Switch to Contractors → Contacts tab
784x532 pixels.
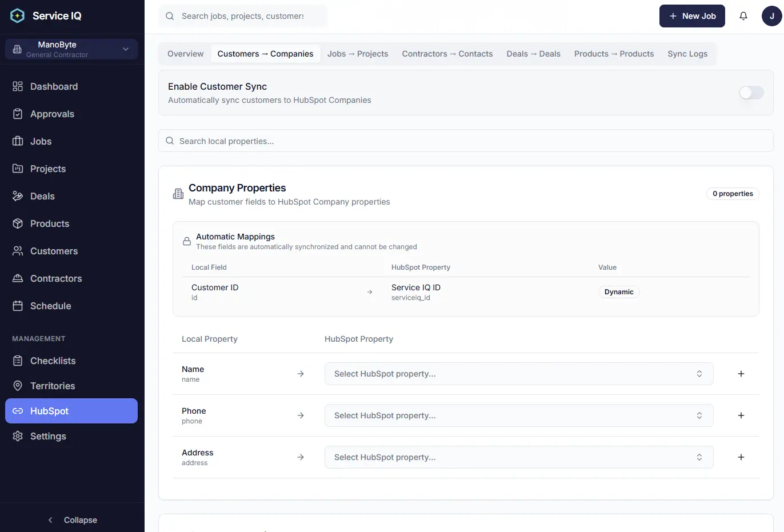pos(447,54)
